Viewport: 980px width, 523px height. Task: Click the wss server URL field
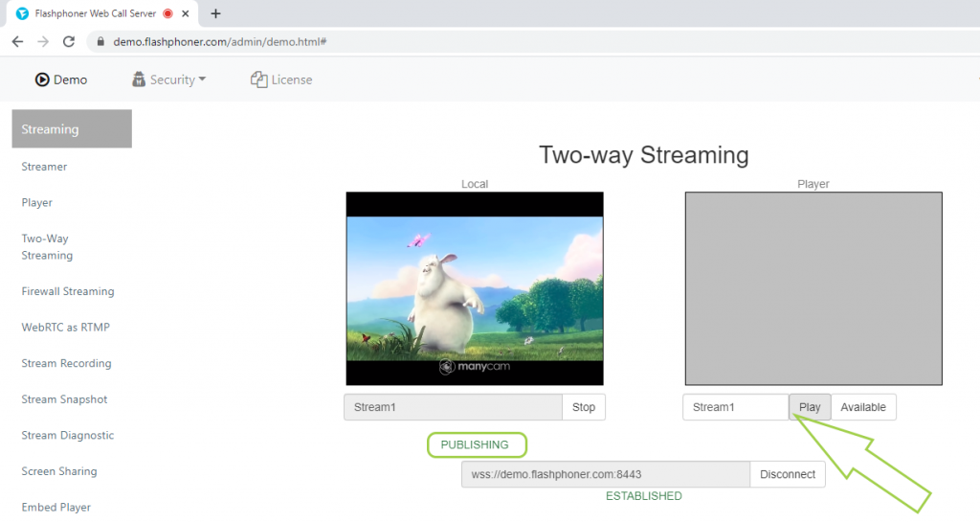coord(606,474)
